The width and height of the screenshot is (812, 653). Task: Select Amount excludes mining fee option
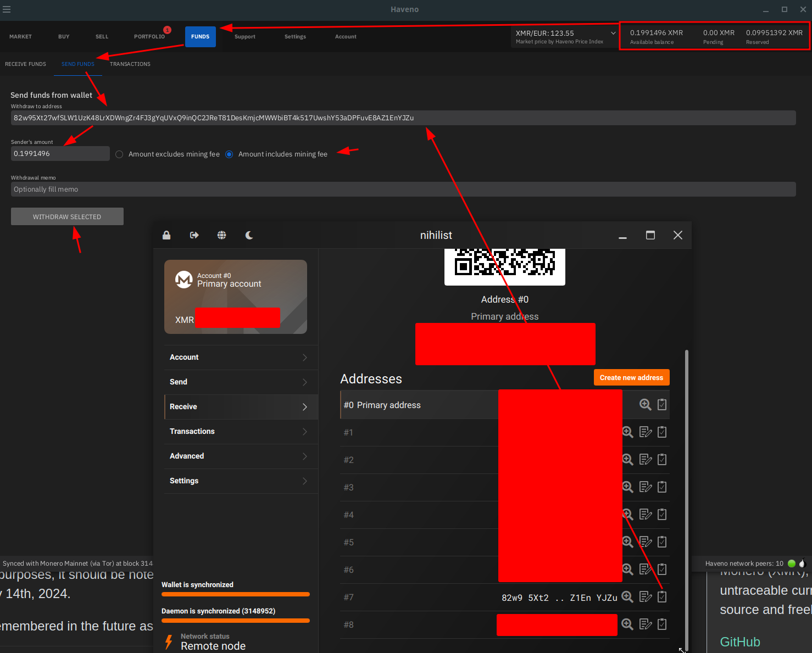119,154
